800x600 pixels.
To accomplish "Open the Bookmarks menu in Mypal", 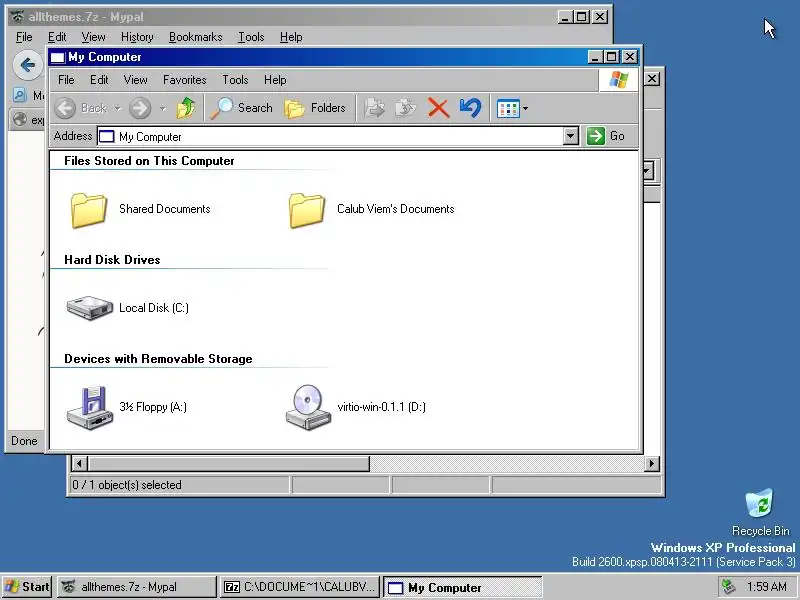I will [195, 37].
